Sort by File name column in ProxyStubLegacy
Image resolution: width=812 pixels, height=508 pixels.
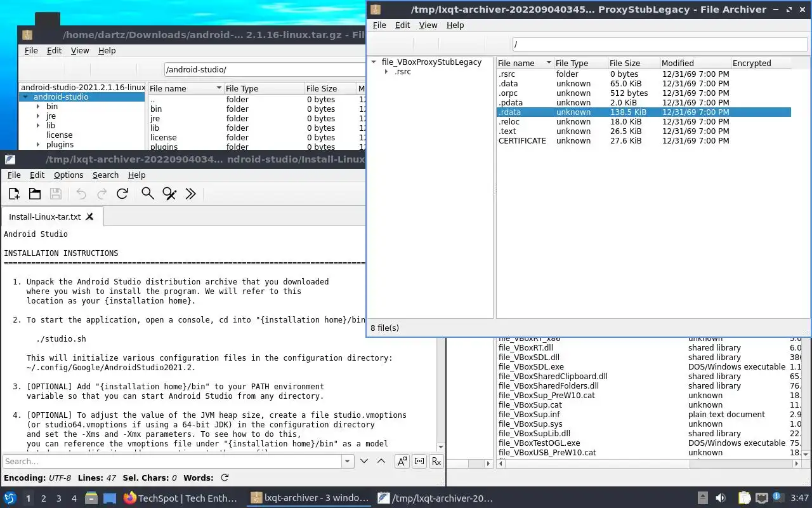[x=525, y=63]
